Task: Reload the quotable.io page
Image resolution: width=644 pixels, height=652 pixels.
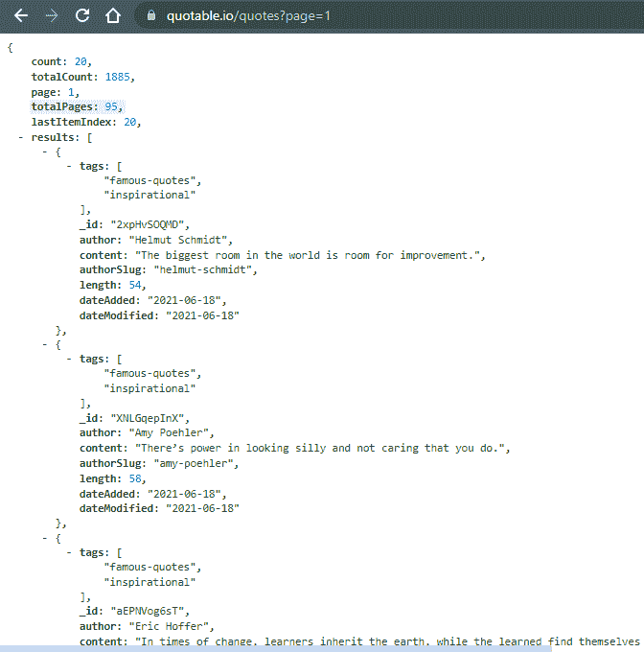Action: point(82,16)
